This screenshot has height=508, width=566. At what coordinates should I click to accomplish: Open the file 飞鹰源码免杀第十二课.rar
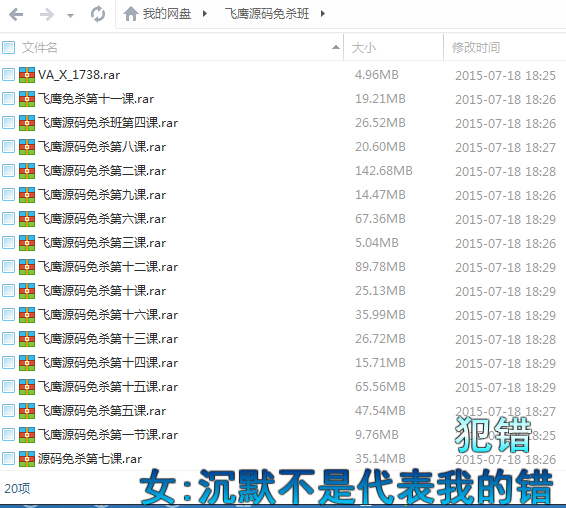pos(108,267)
